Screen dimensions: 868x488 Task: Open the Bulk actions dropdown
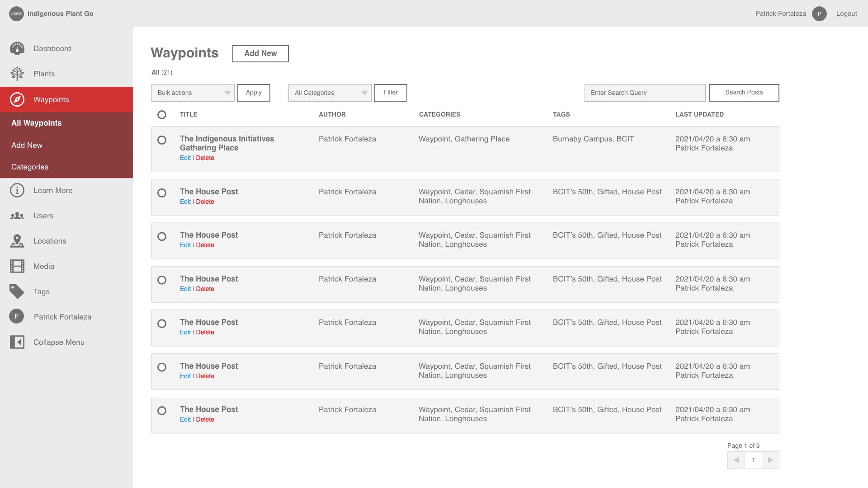click(x=193, y=93)
